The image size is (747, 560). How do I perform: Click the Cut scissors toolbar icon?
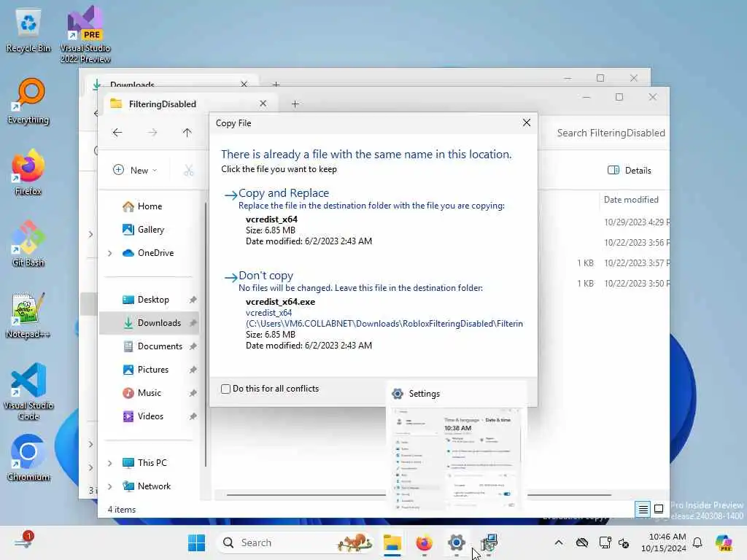click(189, 170)
